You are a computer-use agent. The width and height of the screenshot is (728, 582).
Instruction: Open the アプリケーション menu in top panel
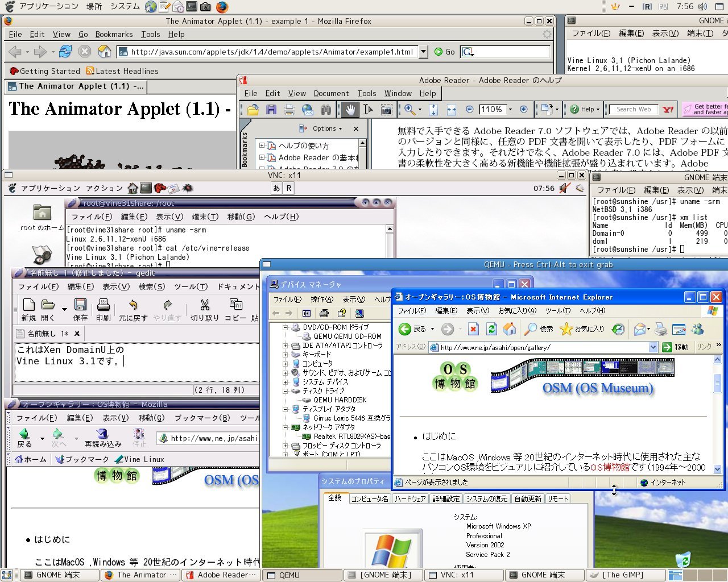[x=49, y=7]
